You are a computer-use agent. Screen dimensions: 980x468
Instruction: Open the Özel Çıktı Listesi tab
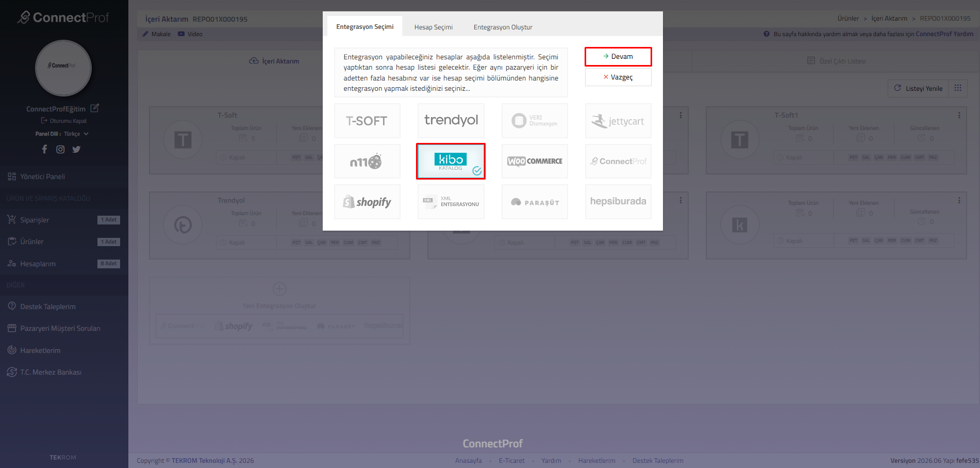click(836, 61)
